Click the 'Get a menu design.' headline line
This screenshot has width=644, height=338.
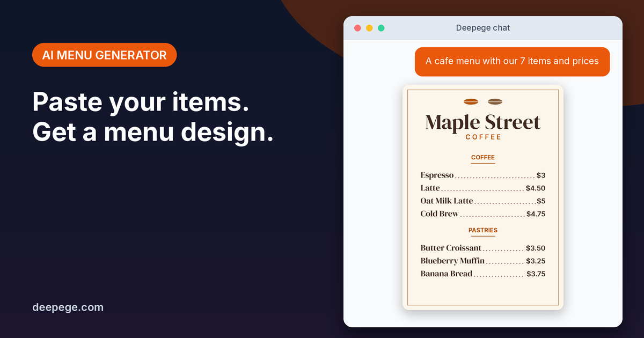(153, 133)
